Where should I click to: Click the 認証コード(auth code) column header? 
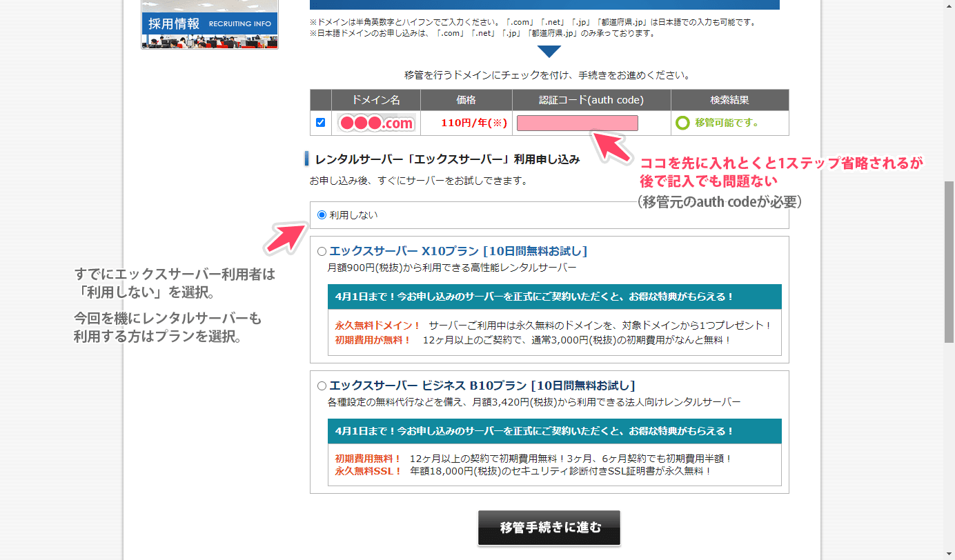[591, 100]
